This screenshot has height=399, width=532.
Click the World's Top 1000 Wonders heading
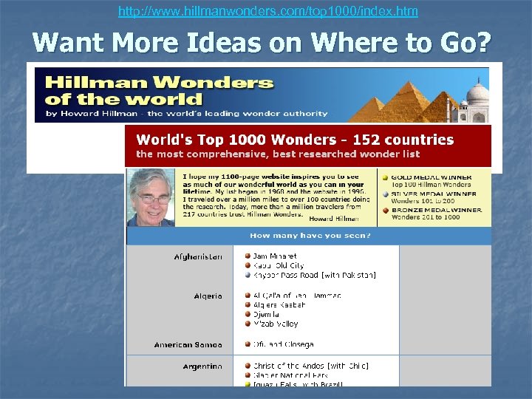pos(295,140)
